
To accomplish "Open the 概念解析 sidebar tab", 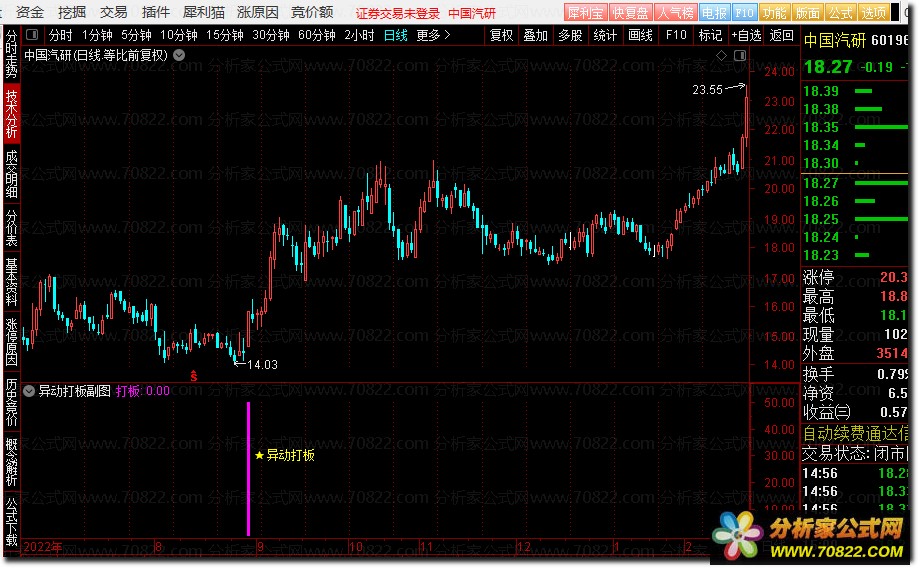I will pos(11,462).
